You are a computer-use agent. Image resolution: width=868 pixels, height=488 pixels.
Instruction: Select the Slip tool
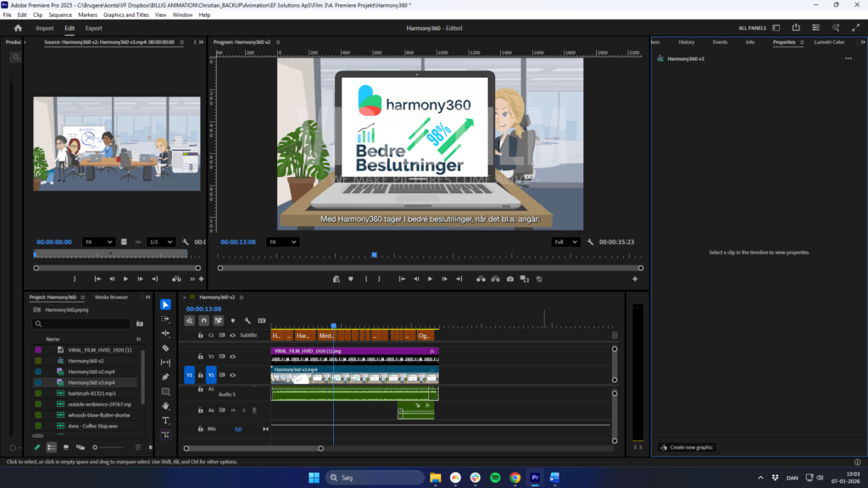pyautogui.click(x=165, y=363)
